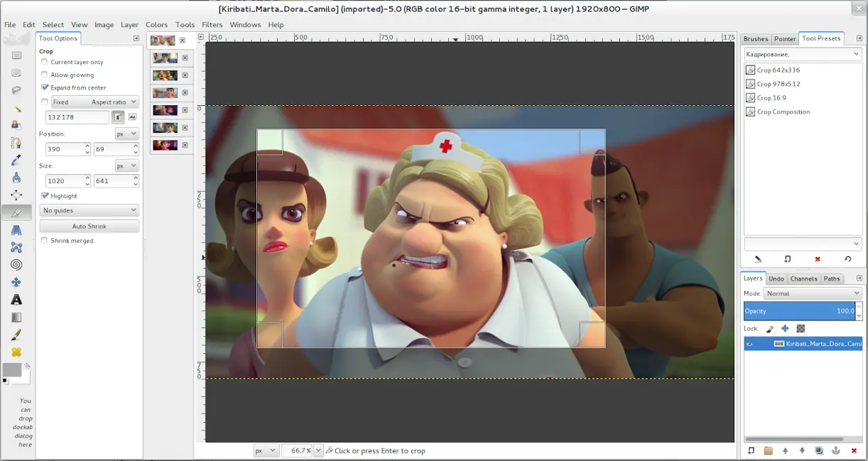Screen dimensions: 868x461
Task: Select the Rectangle Select tool
Action: (x=16, y=55)
